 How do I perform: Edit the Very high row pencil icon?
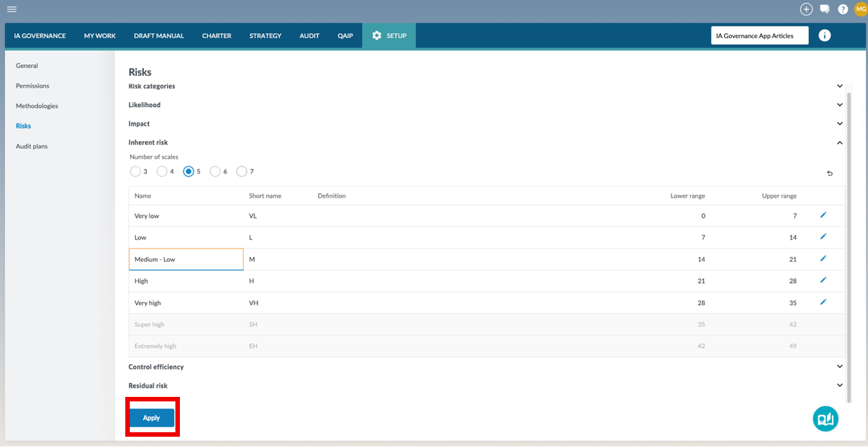tap(824, 302)
